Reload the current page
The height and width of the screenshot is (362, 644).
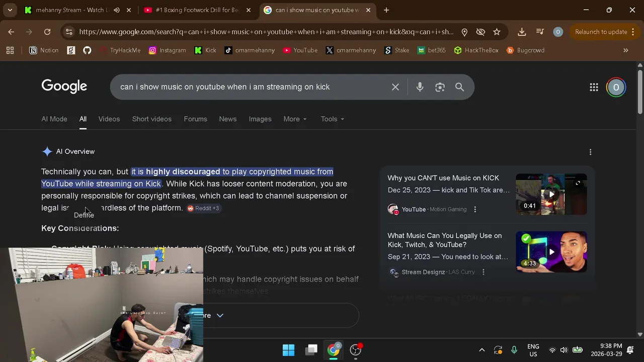[x=47, y=32]
